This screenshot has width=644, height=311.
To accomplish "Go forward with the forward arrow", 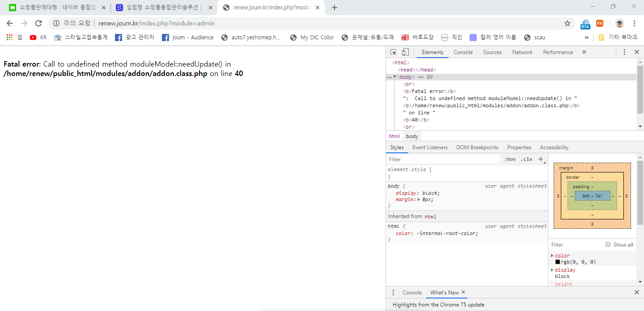I will pos(24,23).
